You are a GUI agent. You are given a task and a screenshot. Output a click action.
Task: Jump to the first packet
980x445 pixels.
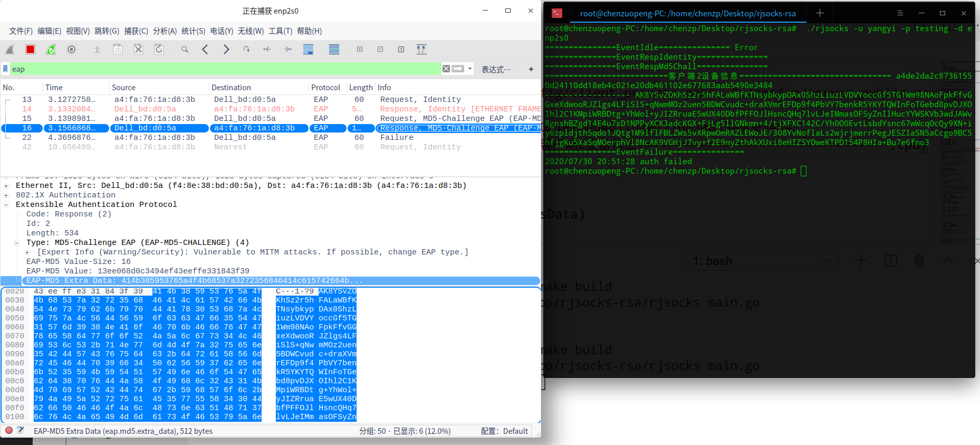[267, 50]
